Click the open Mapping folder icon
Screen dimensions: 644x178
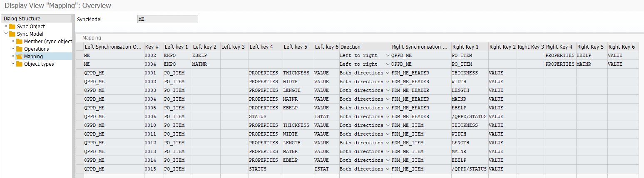19,57
